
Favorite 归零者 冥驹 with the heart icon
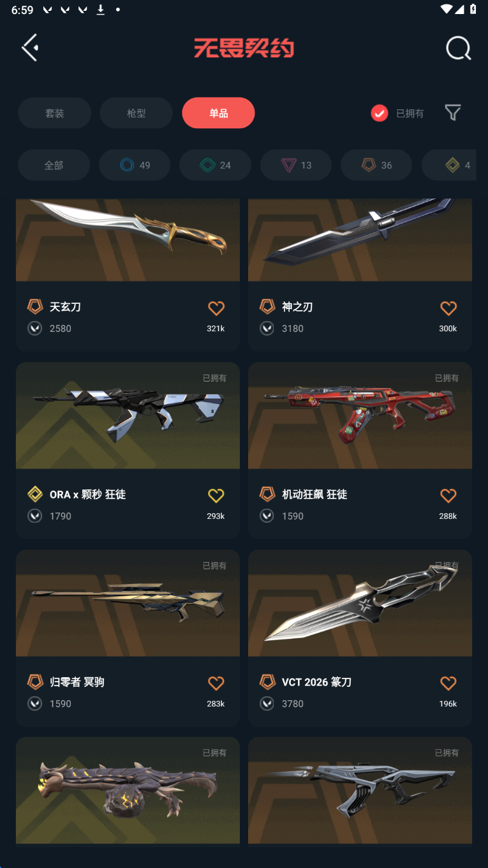pyautogui.click(x=216, y=683)
